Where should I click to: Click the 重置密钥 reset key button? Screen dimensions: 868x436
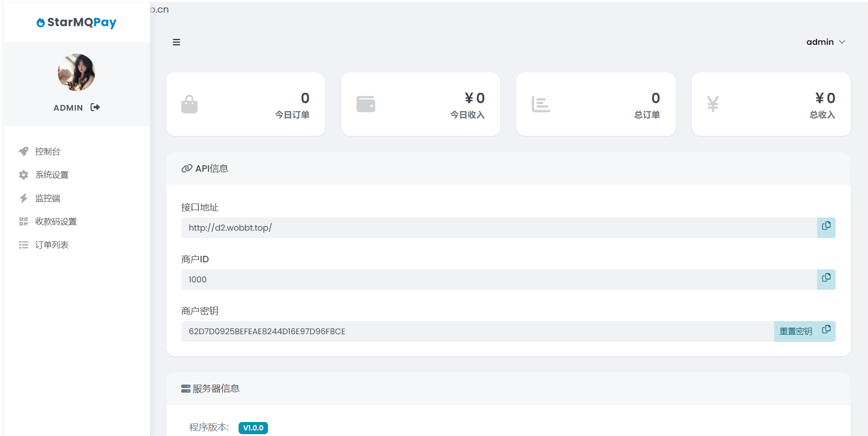click(796, 331)
